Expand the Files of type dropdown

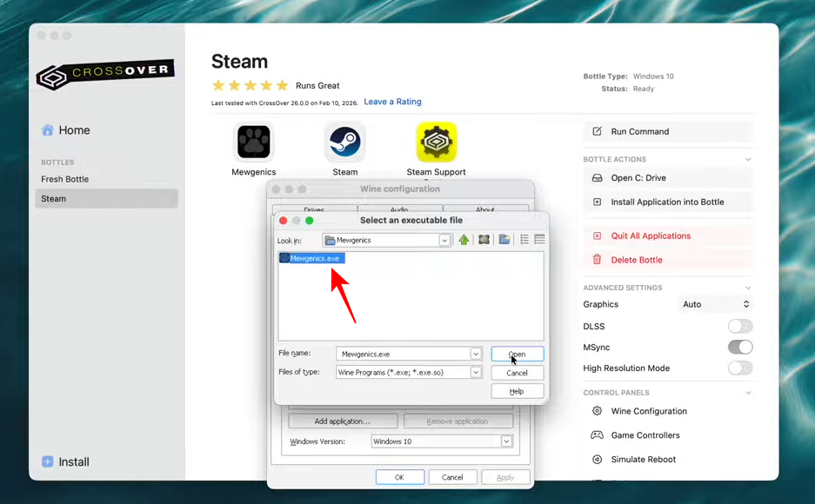[476, 372]
